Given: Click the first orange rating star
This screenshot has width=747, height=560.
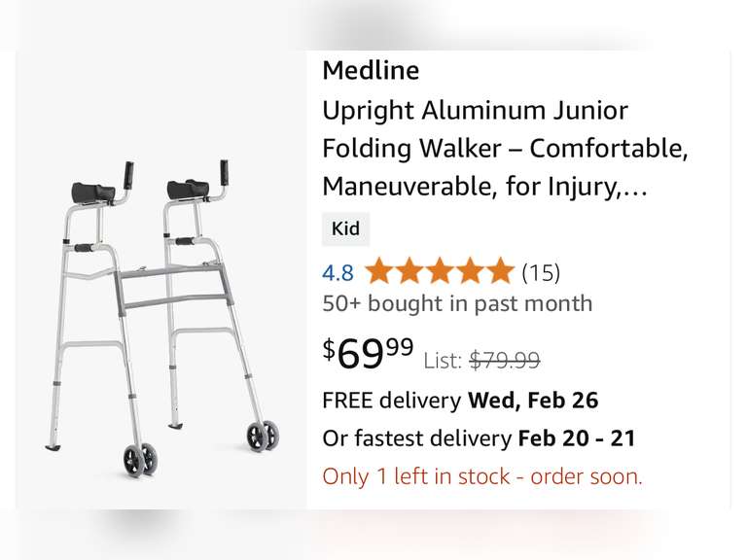Looking at the screenshot, I should tap(378, 271).
